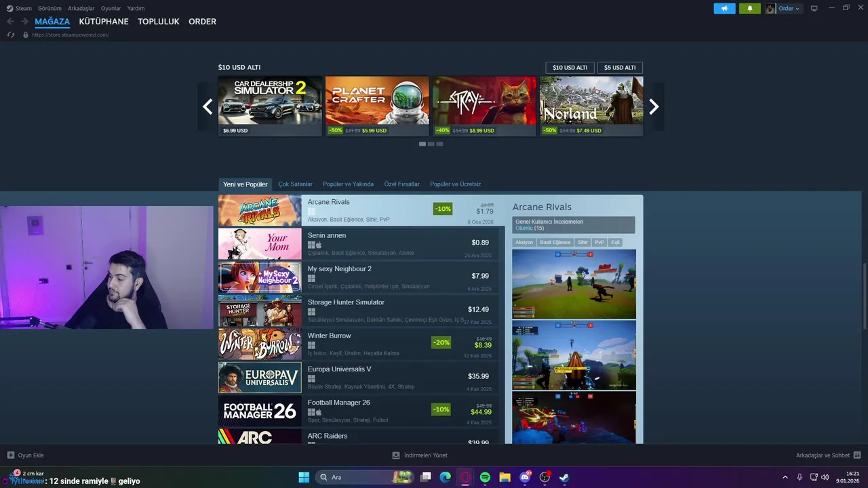The width and height of the screenshot is (868, 488).
Task: Open the Windows Start menu
Action: [x=304, y=477]
